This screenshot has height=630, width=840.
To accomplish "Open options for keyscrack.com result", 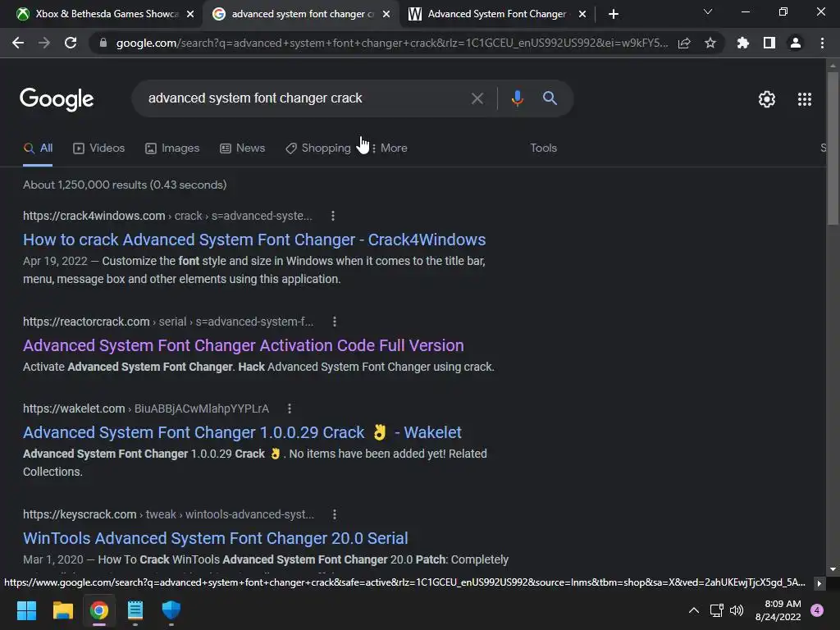I will (335, 514).
